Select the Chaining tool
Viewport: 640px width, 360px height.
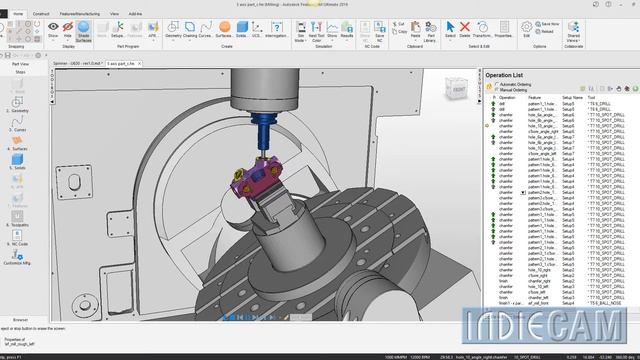(x=190, y=30)
